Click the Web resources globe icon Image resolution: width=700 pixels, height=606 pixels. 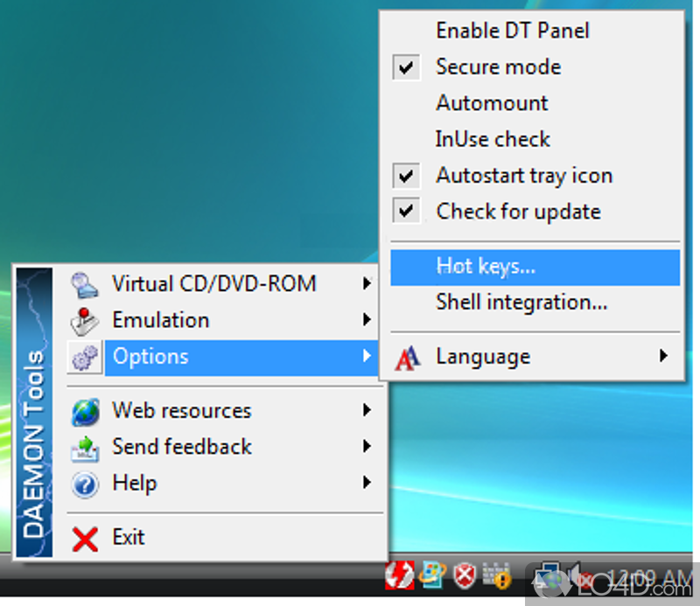coord(85,412)
